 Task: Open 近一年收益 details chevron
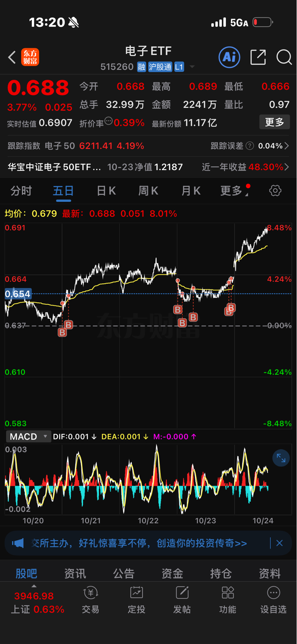coord(287,167)
